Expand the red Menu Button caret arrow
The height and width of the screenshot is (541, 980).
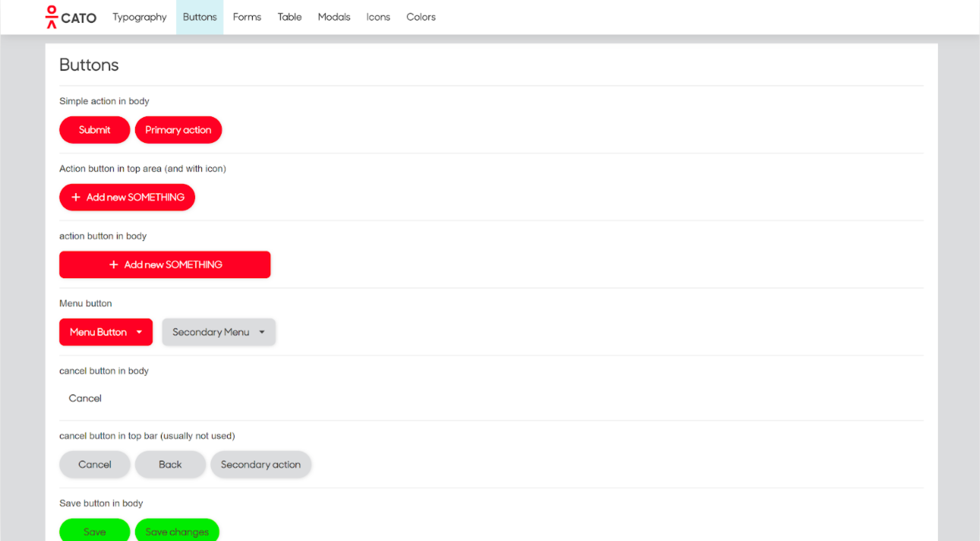pyautogui.click(x=139, y=332)
